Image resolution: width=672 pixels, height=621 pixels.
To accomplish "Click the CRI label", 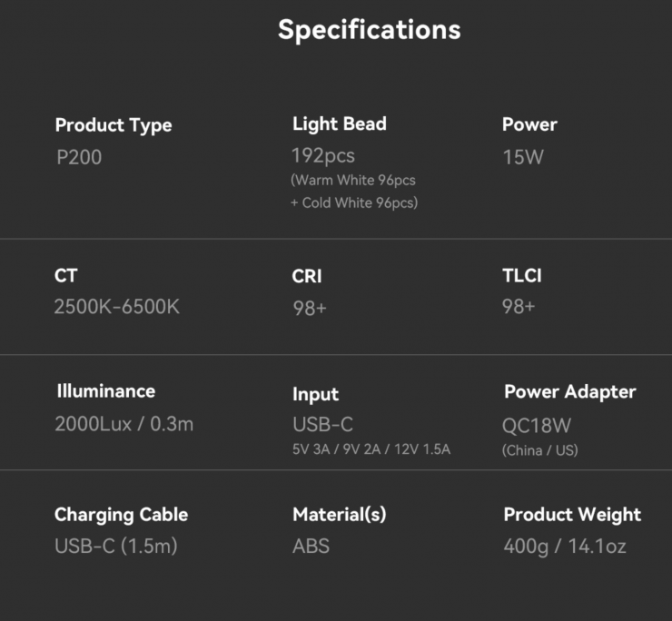I will [x=307, y=276].
